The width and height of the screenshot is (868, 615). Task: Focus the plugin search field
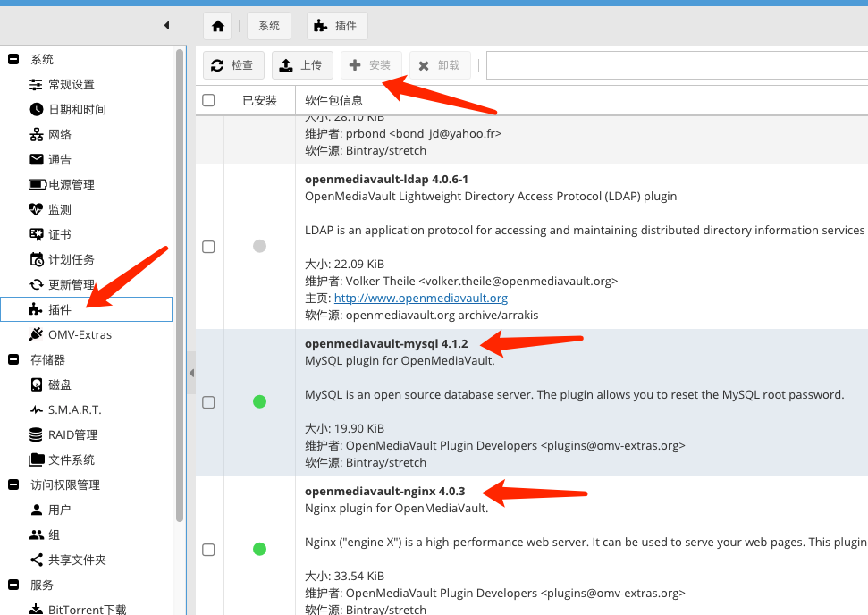pos(677,65)
